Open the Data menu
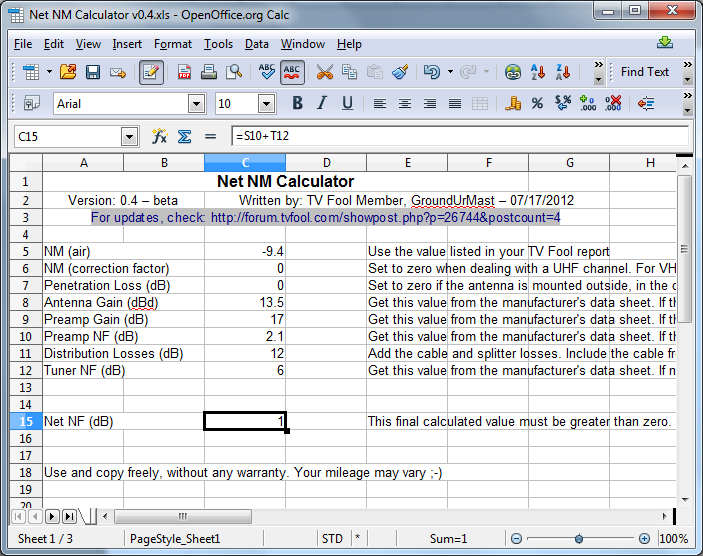This screenshot has height=556, width=703. point(256,44)
